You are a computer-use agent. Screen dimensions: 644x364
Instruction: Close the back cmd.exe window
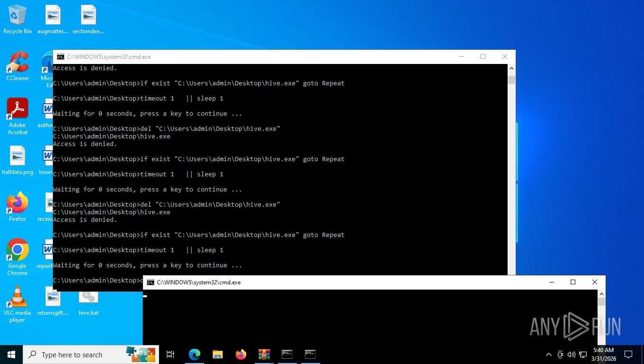(505, 57)
